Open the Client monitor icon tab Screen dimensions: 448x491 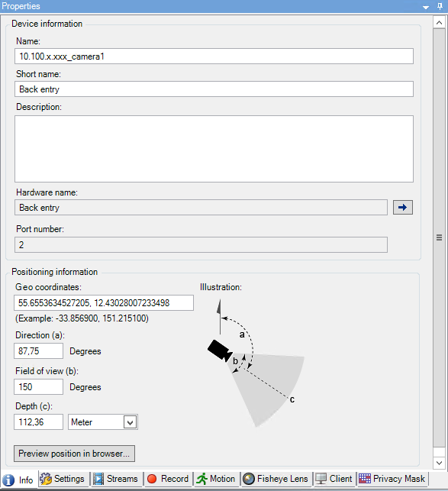321,479
